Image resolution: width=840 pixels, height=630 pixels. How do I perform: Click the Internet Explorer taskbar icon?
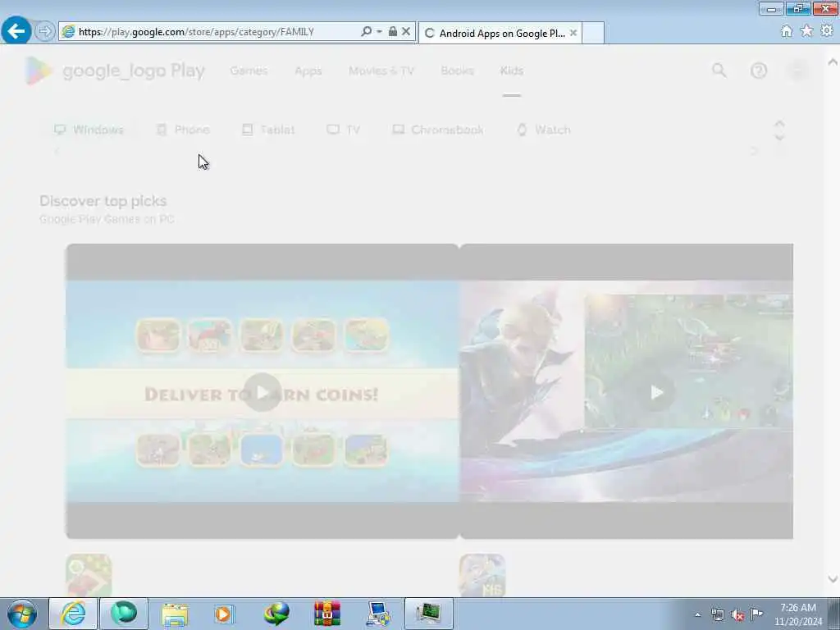(73, 614)
